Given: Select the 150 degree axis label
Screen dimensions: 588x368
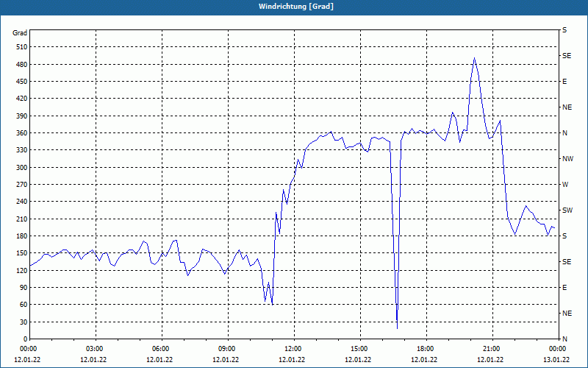Looking at the screenshot, I should (22, 253).
